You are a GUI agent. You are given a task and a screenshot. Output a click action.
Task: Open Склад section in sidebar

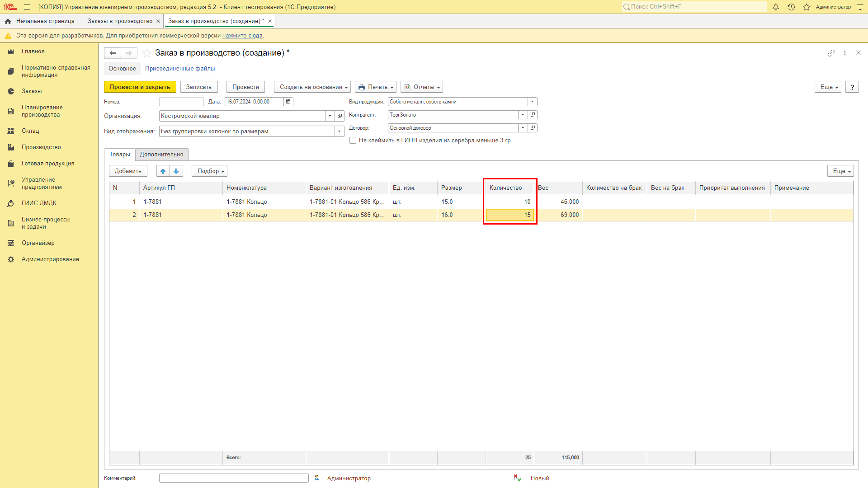click(30, 131)
